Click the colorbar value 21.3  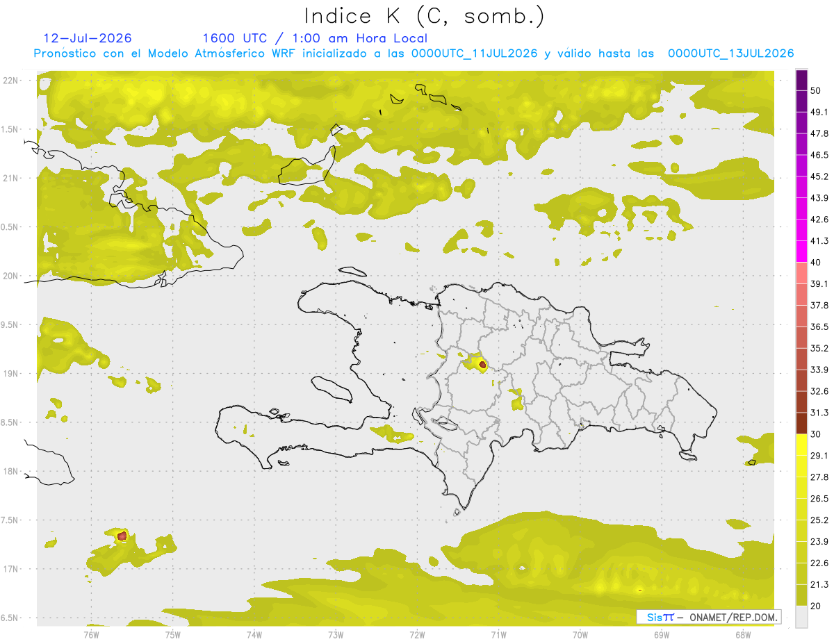(819, 585)
